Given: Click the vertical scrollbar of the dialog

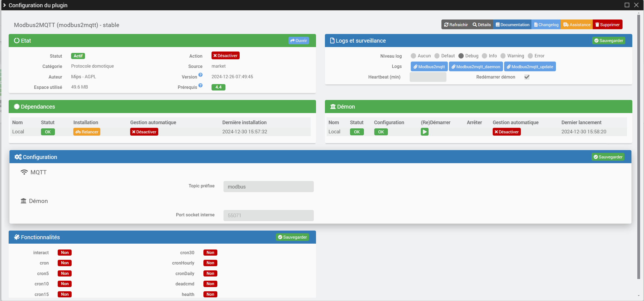Looking at the screenshot, I should [x=638, y=146].
